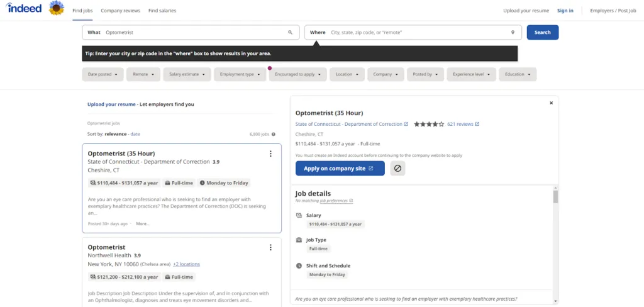
Task: Open the Northwell Health Optometrist card title
Action: click(x=107, y=247)
